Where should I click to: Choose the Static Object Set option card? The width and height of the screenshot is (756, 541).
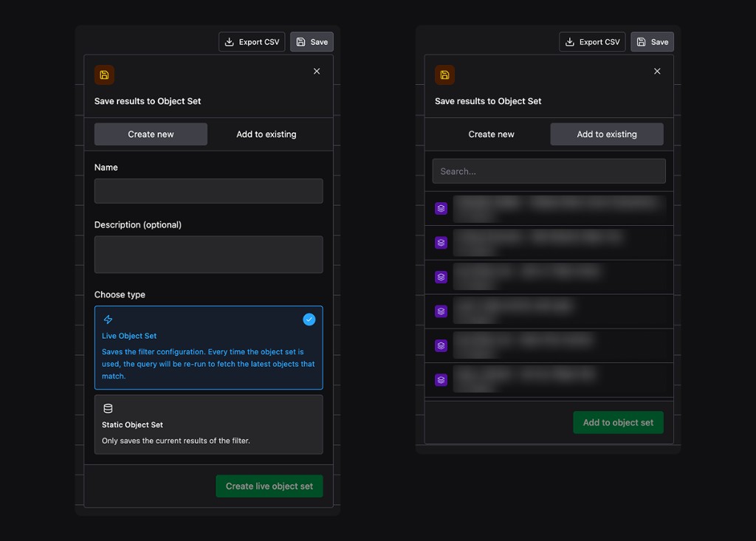(x=209, y=425)
